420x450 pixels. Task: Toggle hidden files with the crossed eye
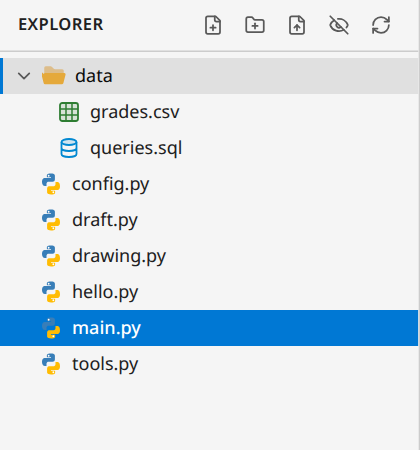click(339, 25)
